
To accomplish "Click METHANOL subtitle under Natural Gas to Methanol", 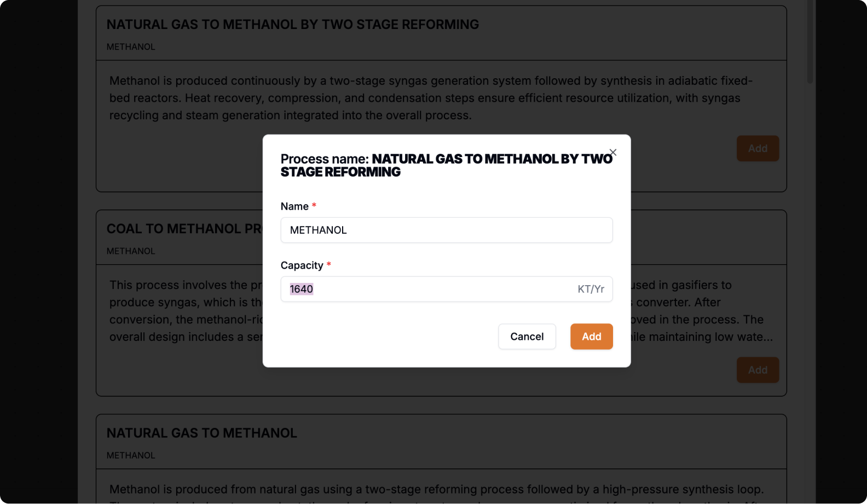I will 131,455.
